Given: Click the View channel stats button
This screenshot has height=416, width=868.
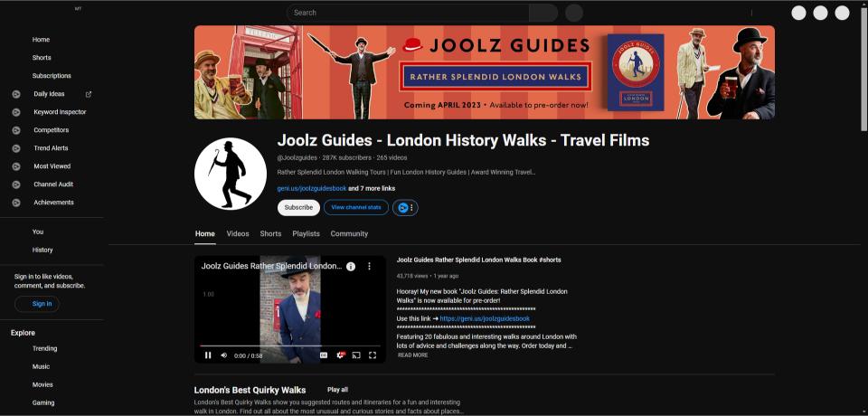Looking at the screenshot, I should (x=356, y=208).
